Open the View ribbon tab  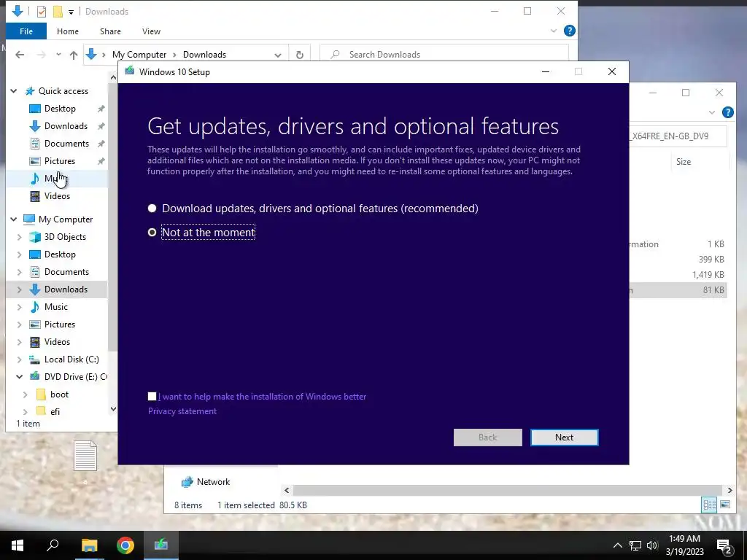151,31
